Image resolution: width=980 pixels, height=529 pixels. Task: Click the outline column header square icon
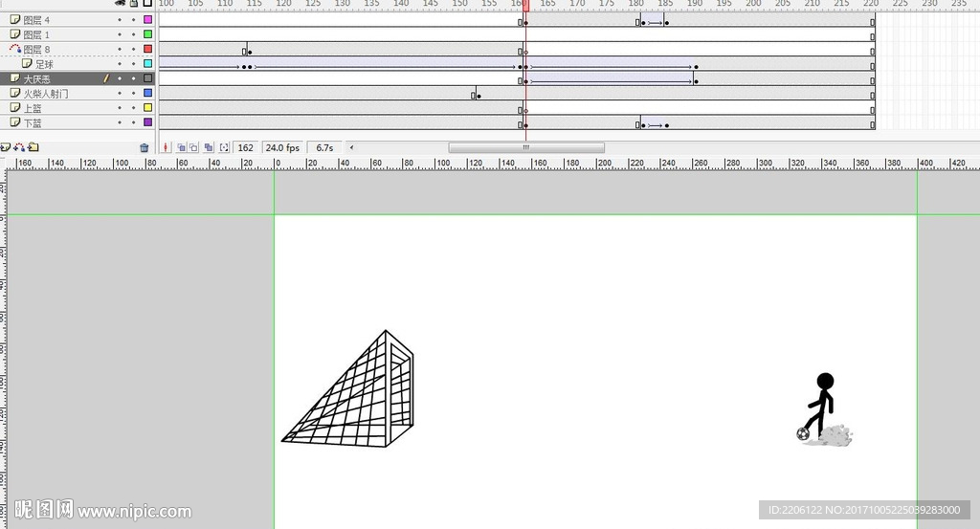point(147,3)
